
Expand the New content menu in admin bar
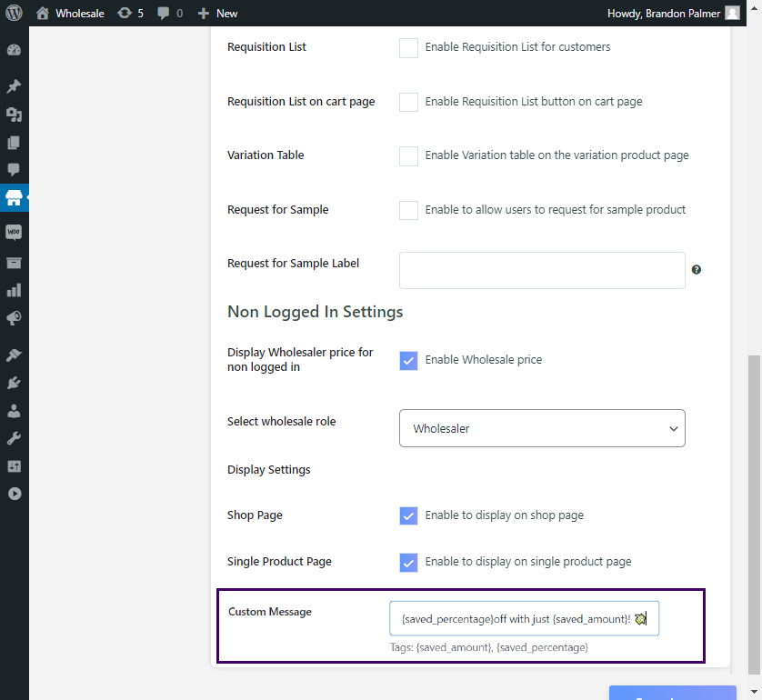click(217, 14)
